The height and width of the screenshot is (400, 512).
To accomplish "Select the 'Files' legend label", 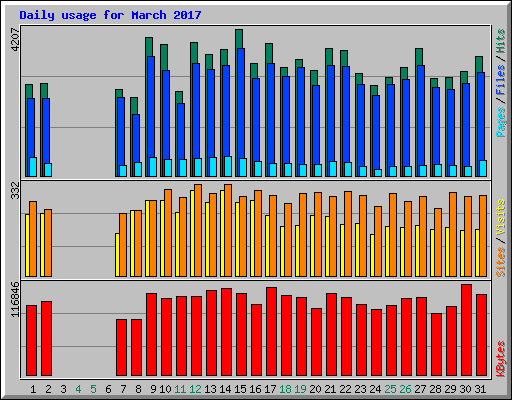I will click(x=501, y=80).
